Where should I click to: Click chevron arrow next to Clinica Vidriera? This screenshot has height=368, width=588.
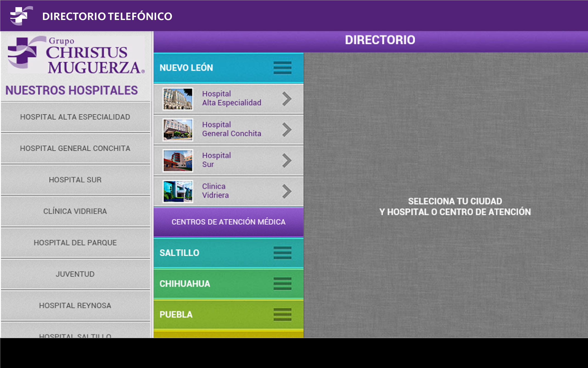287,191
